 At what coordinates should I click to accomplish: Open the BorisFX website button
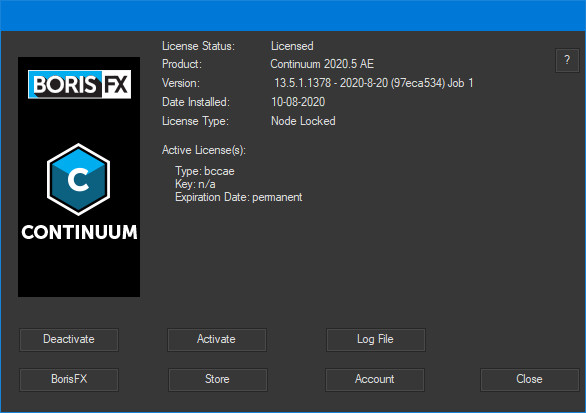pos(69,379)
